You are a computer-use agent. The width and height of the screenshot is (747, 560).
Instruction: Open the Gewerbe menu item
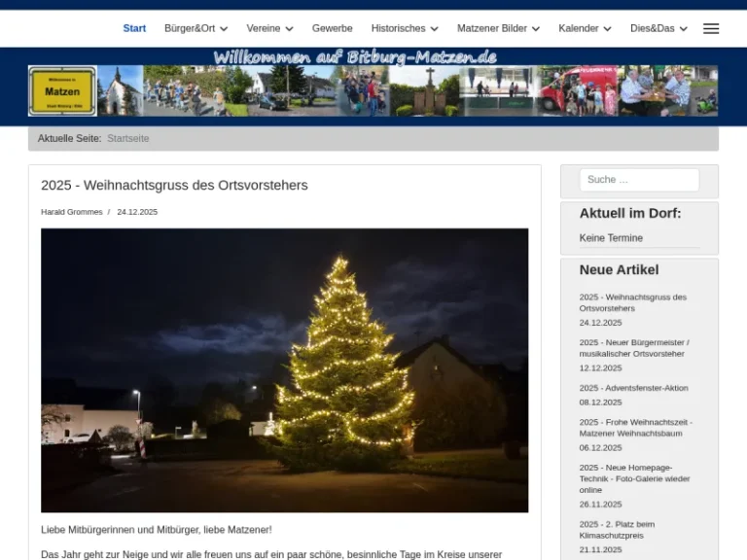pyautogui.click(x=332, y=28)
